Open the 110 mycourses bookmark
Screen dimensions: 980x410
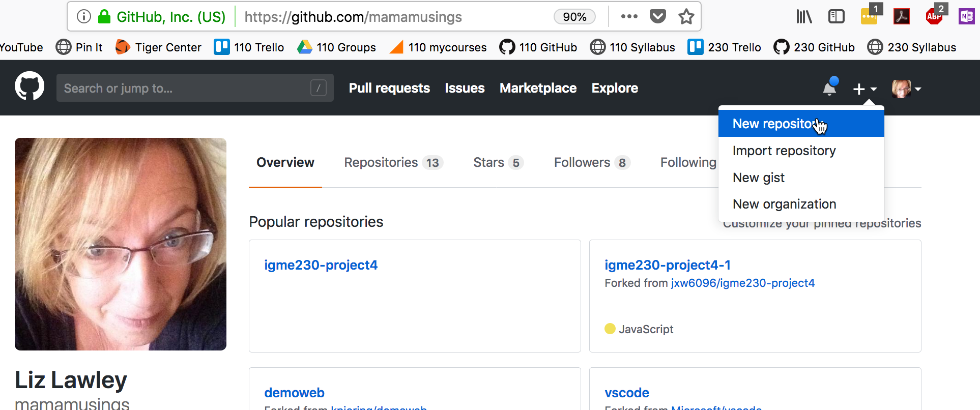438,47
